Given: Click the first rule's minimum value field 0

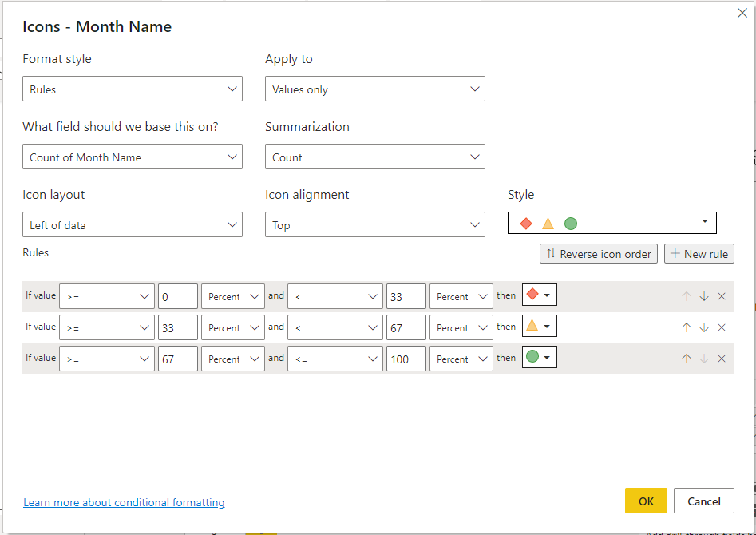Looking at the screenshot, I should tap(178, 296).
